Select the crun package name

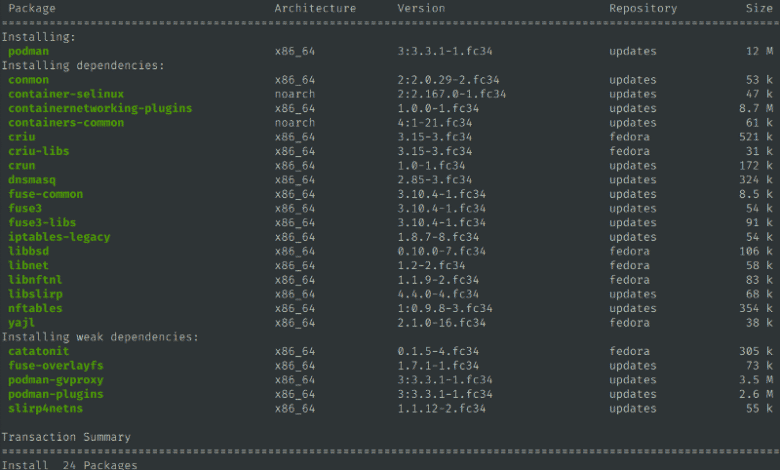pos(21,166)
